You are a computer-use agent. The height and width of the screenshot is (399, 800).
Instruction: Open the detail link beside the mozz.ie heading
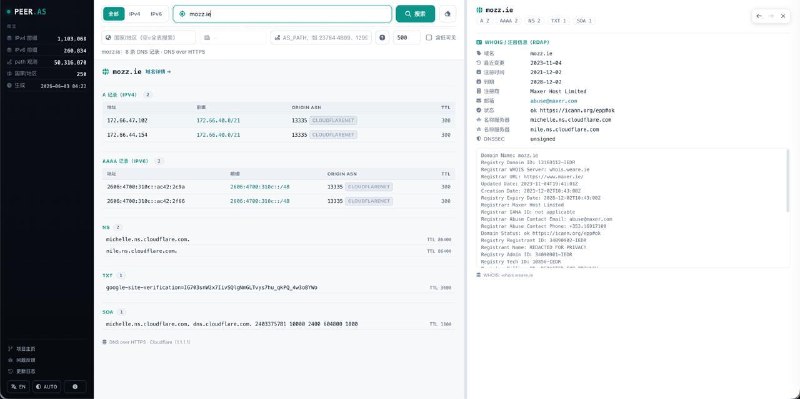(x=158, y=72)
